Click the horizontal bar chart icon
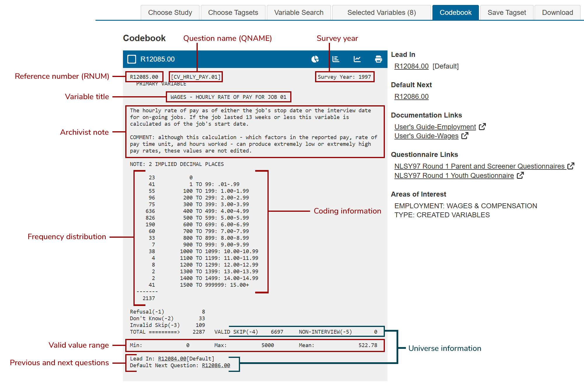Screen dimensions: 584x392 tap(336, 59)
